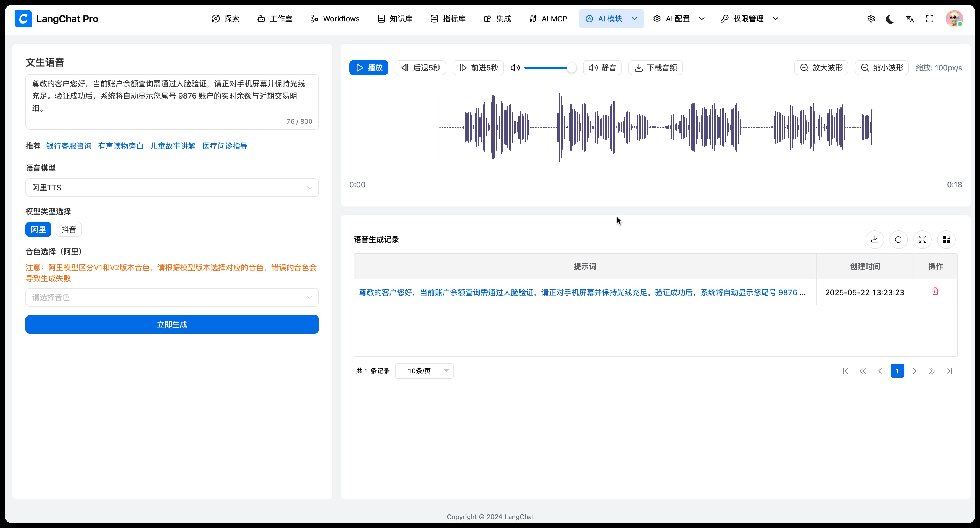Open the user avatar menu
Viewport: 980px width, 528px height.
[x=954, y=19]
